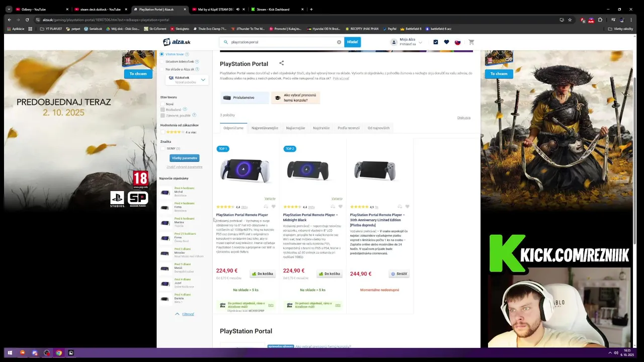Click the Hľadať search button

(x=352, y=42)
